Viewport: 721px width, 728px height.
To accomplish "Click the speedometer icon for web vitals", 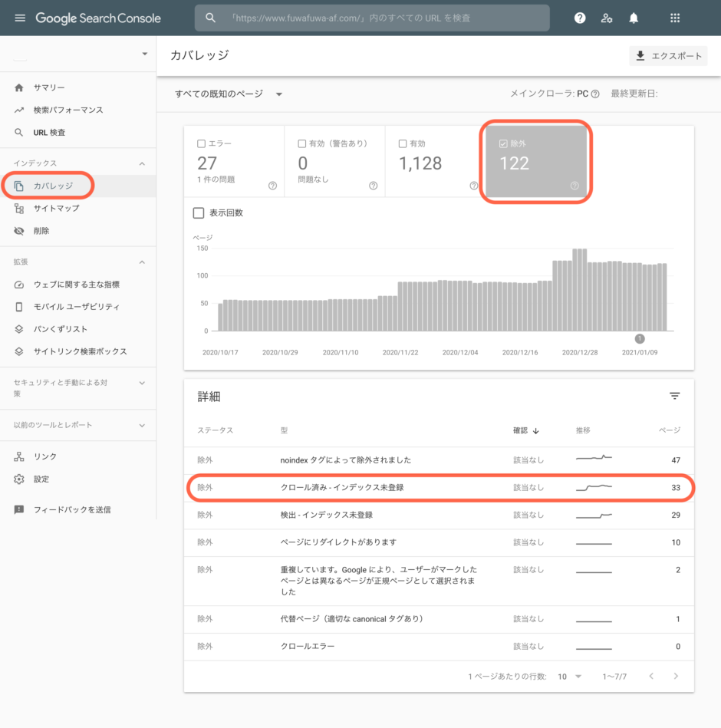I will pyautogui.click(x=19, y=285).
